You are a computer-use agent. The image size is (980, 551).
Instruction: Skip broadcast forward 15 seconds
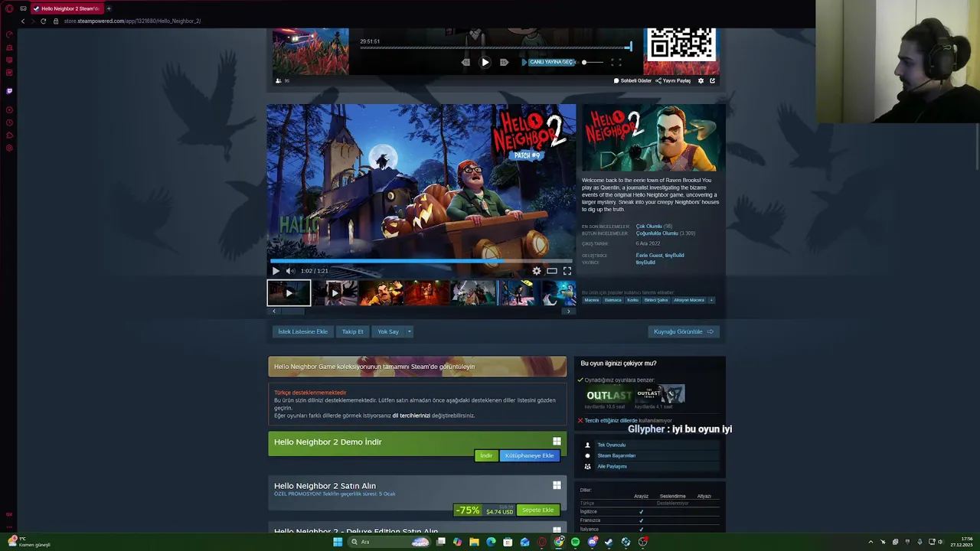pos(504,62)
